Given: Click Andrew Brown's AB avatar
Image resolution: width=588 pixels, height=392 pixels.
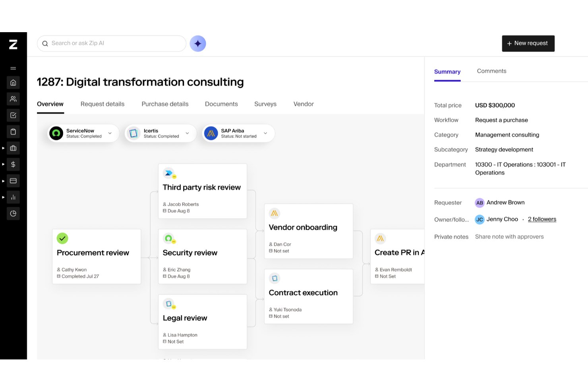Looking at the screenshot, I should [480, 203].
